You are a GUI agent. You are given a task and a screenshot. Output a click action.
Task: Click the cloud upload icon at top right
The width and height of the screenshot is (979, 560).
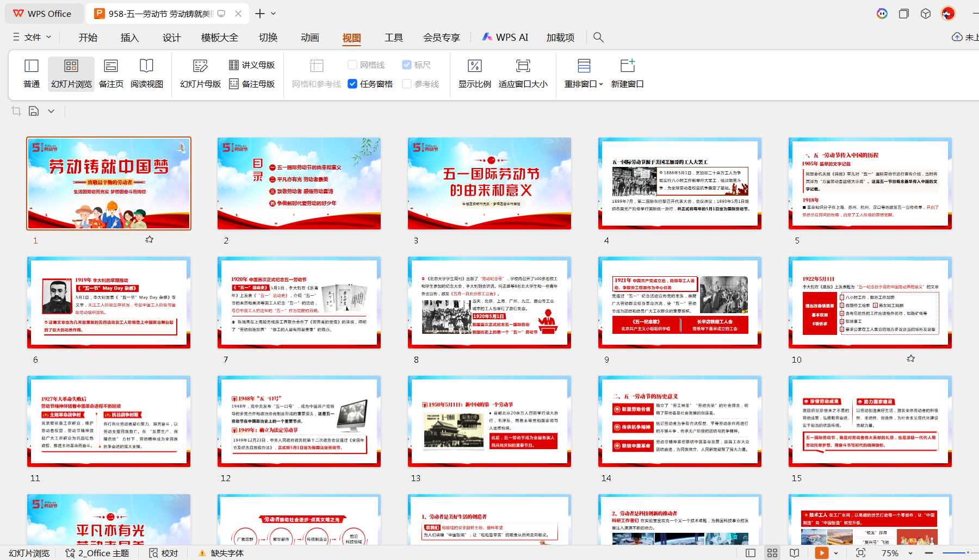(x=957, y=37)
